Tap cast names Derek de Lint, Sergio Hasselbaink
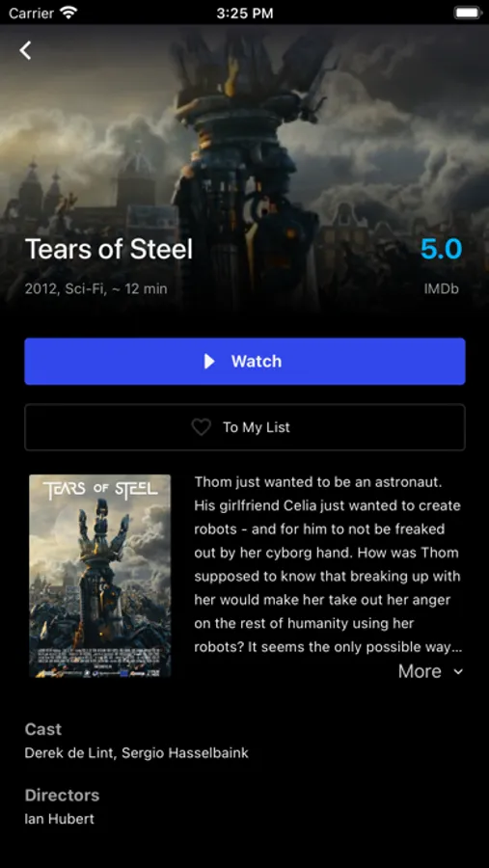This screenshot has height=868, width=489. click(137, 753)
